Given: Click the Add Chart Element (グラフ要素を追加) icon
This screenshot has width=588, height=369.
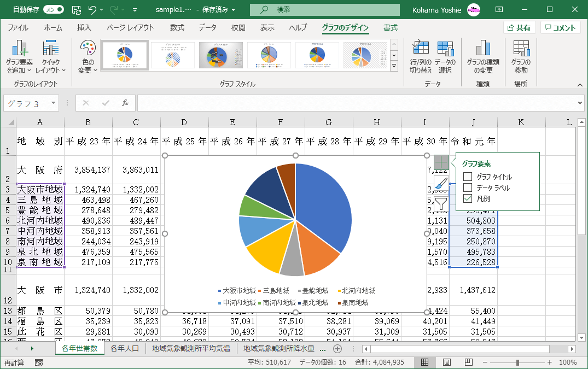Looking at the screenshot, I should point(20,57).
